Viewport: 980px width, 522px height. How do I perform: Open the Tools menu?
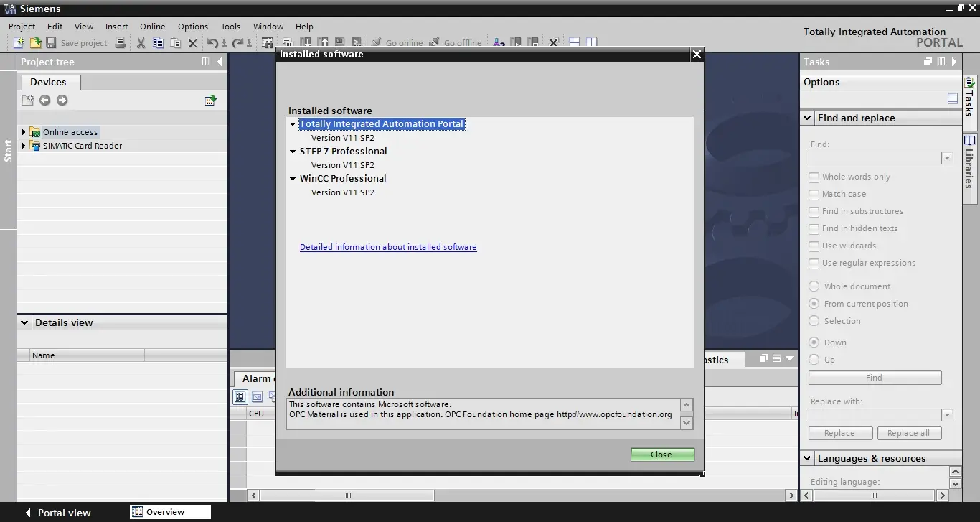coord(230,27)
